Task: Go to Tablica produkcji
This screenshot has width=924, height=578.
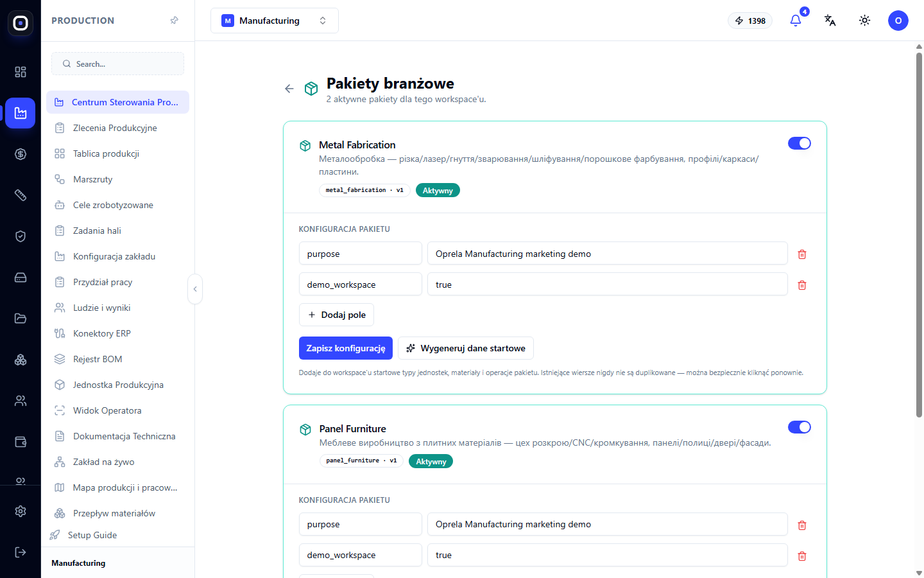Action: pos(118,153)
